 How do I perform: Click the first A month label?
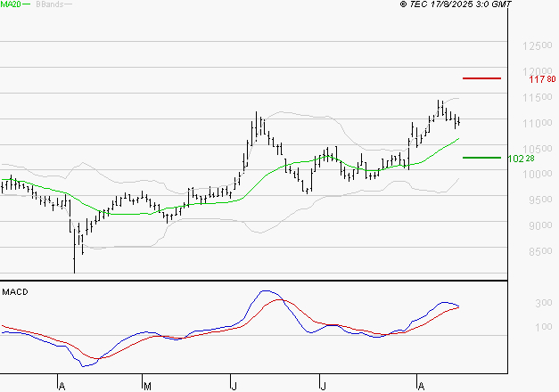tap(62, 386)
